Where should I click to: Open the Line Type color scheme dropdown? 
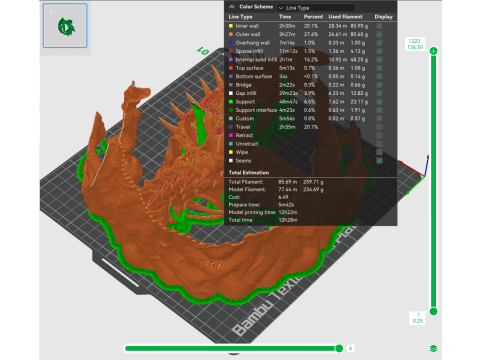(x=316, y=8)
